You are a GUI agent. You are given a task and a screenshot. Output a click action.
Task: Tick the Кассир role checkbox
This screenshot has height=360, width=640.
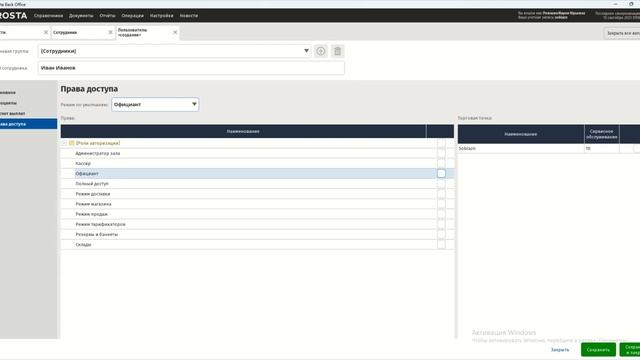[441, 164]
